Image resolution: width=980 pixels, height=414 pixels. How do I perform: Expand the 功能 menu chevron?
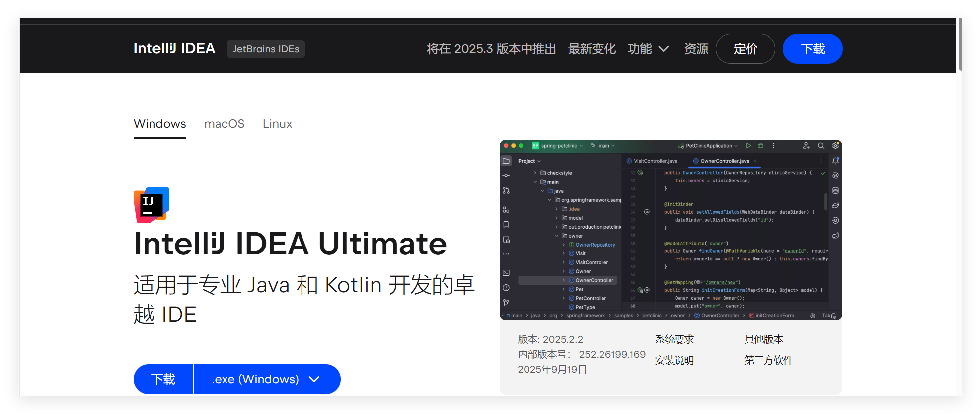[x=664, y=49]
